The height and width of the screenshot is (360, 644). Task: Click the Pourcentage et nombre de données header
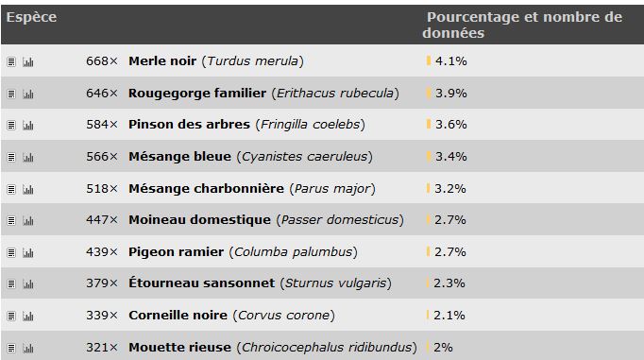coord(522,25)
